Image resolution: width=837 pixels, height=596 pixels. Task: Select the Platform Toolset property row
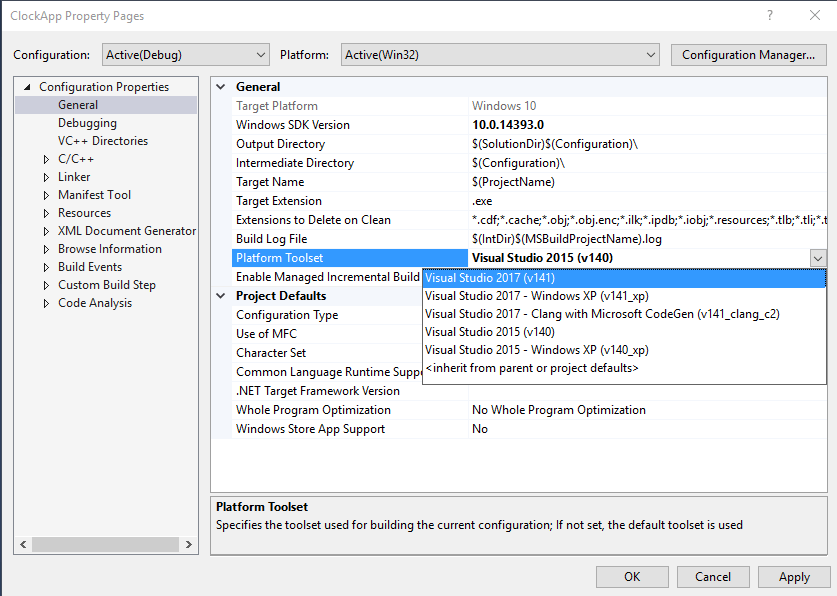pyautogui.click(x=350, y=258)
